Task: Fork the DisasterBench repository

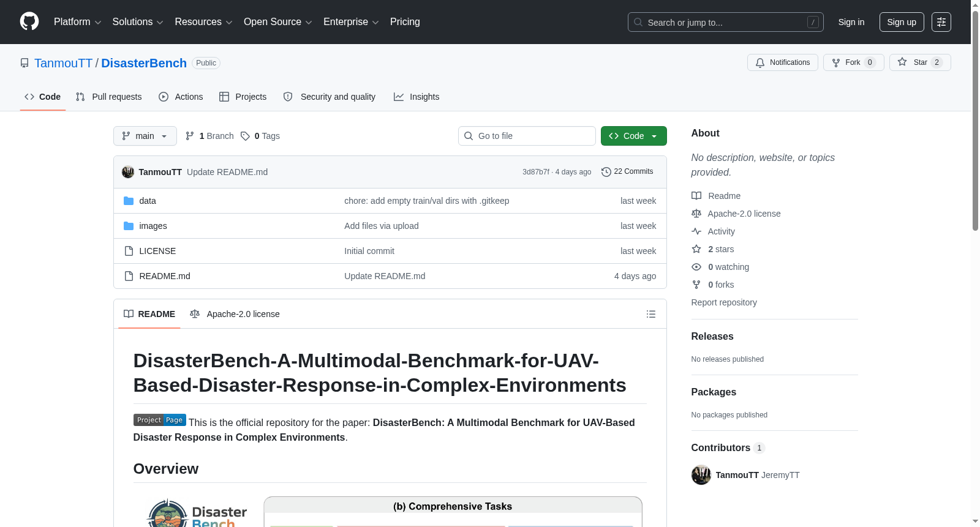Action: pyautogui.click(x=854, y=62)
